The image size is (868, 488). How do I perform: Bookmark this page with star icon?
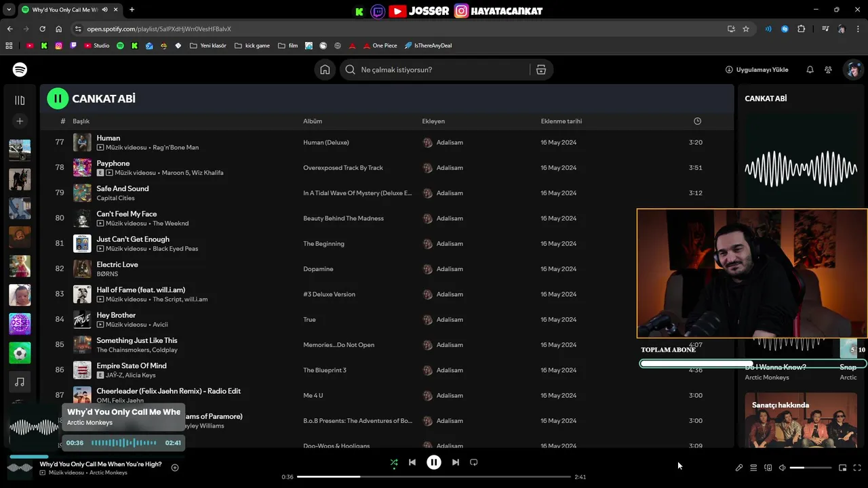tap(746, 29)
